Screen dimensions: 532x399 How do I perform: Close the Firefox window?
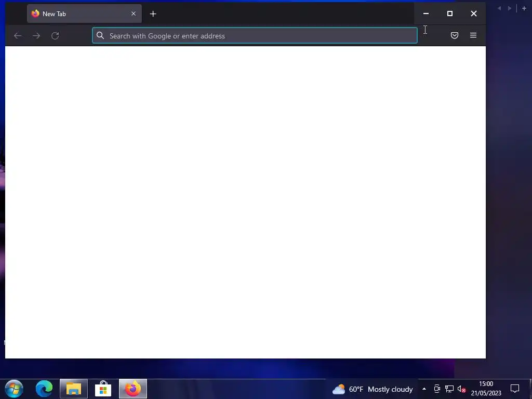474,14
